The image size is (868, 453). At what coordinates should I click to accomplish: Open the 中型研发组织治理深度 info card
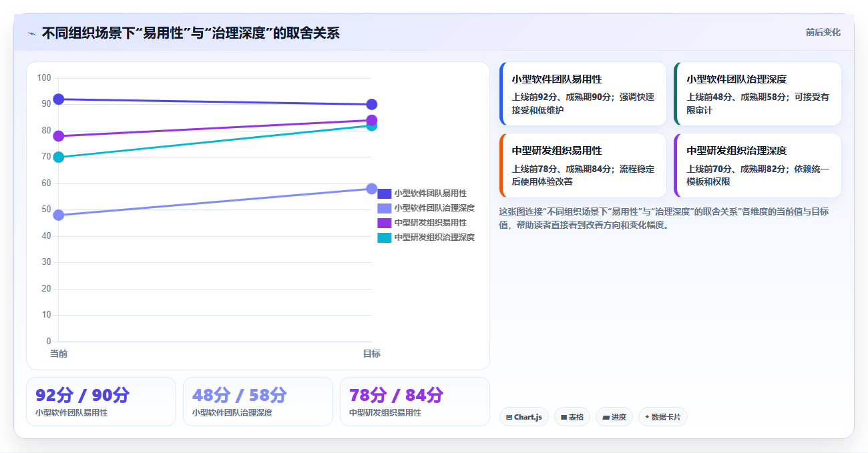[x=758, y=165]
